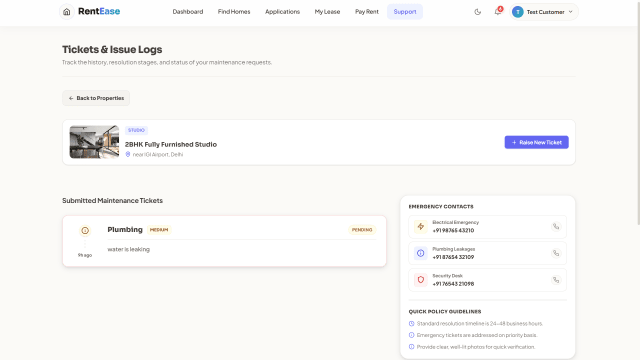Click the page vertical scrollbar
The width and height of the screenshot is (640, 360).
click(638, 112)
